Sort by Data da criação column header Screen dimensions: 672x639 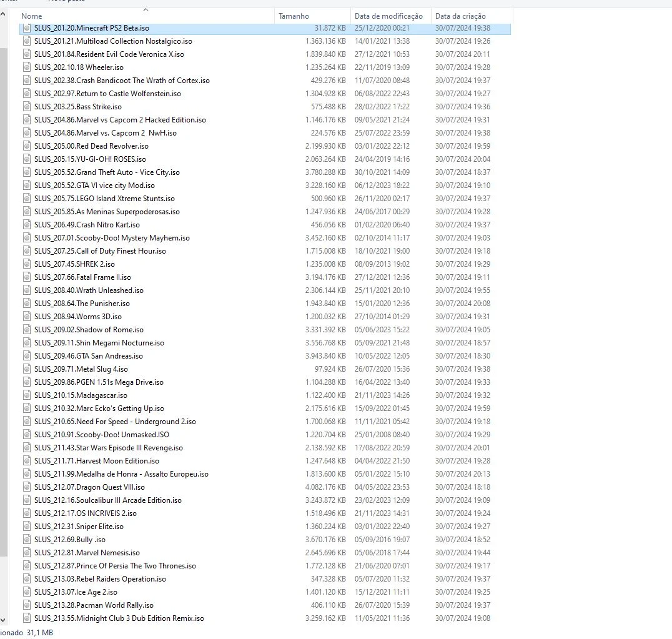[472, 16]
